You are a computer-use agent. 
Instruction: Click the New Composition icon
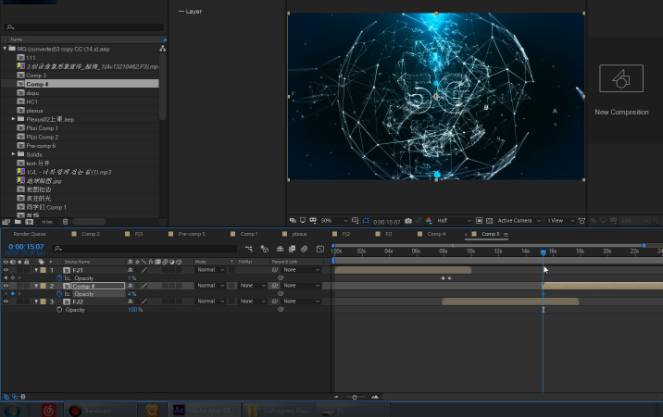tap(620, 80)
